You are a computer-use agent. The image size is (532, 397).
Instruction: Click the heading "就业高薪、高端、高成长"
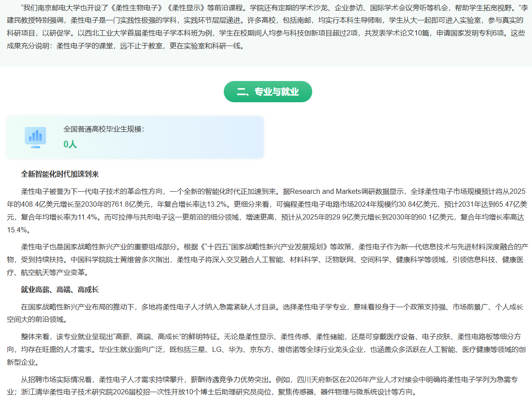pos(60,290)
